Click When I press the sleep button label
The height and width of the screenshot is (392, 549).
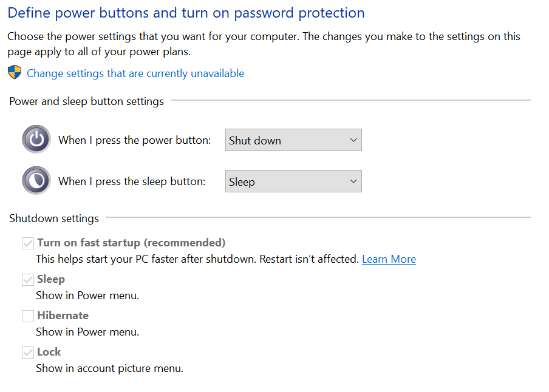[132, 181]
